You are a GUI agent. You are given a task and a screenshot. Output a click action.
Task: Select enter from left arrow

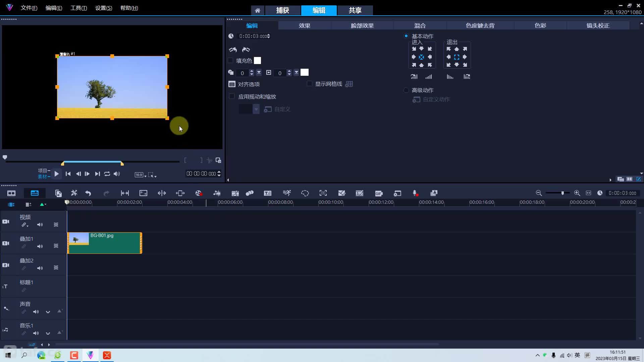click(414, 57)
